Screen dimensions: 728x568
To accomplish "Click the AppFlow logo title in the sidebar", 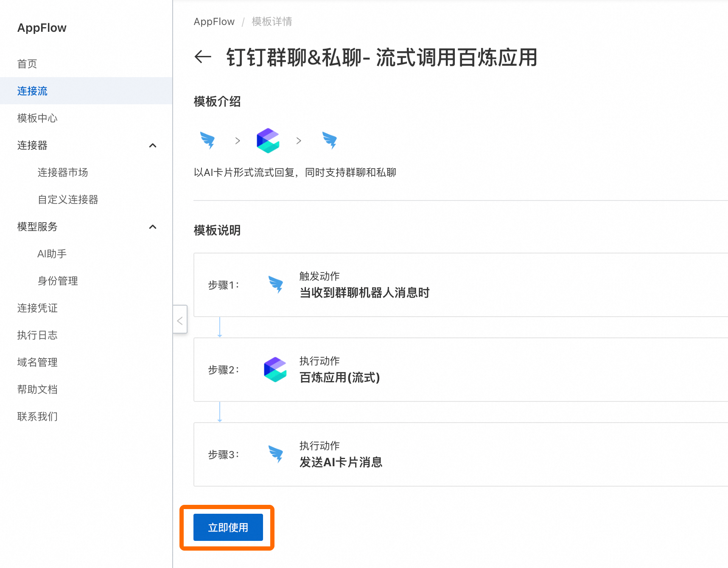I will [x=42, y=28].
